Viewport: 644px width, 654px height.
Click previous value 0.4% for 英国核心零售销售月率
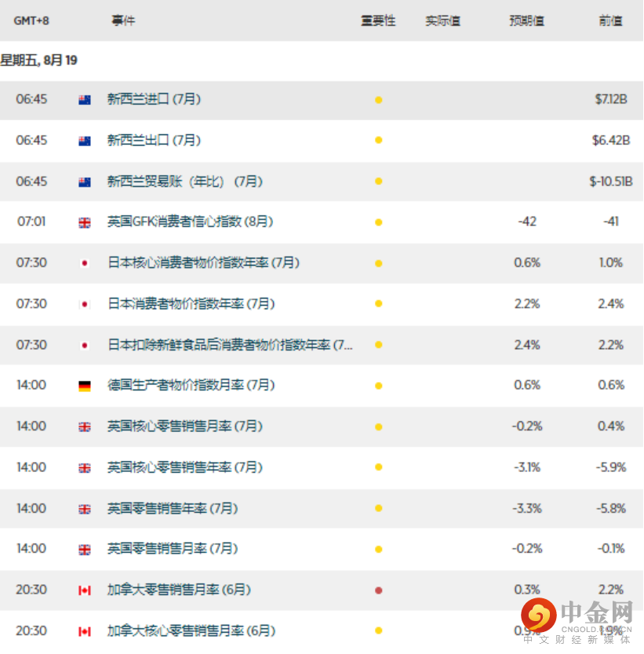[611, 427]
